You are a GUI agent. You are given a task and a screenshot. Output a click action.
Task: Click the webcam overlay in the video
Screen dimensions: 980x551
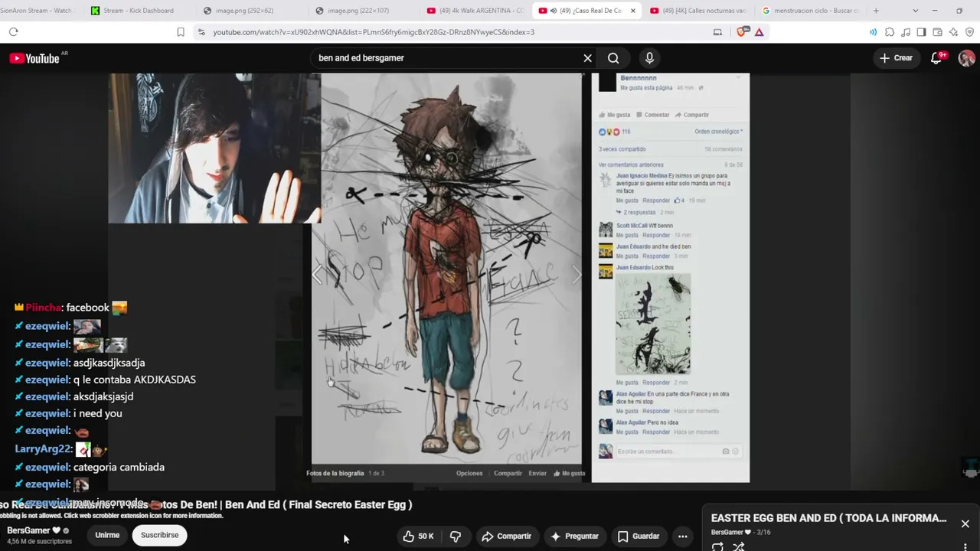click(x=214, y=148)
